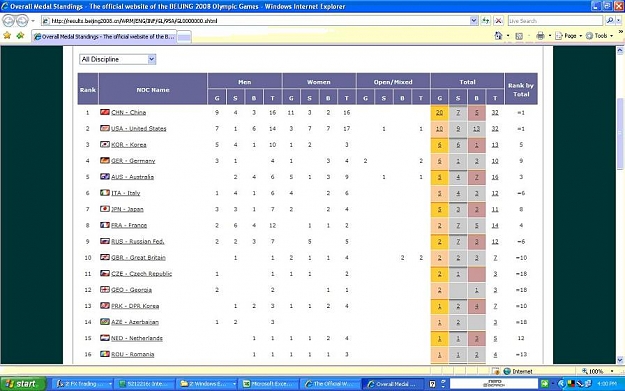Open the GBR - Great Britain link
The image size is (625, 391).
[x=138, y=257]
